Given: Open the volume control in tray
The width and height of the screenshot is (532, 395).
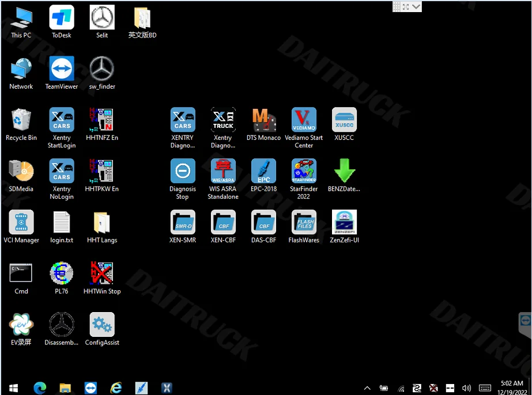Looking at the screenshot, I should [466, 388].
